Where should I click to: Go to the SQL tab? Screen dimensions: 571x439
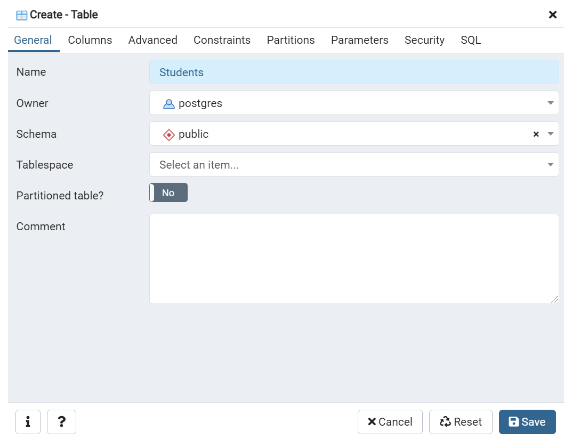[x=470, y=40]
